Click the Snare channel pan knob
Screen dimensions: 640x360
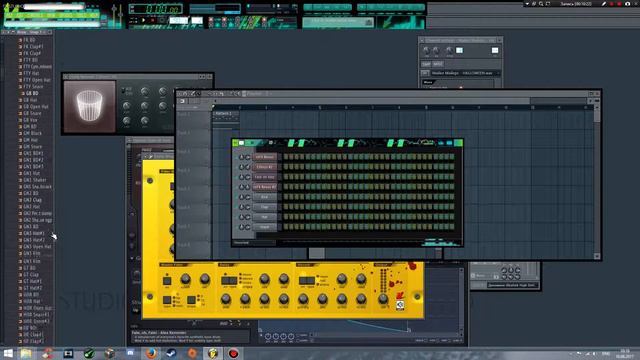coord(241,227)
